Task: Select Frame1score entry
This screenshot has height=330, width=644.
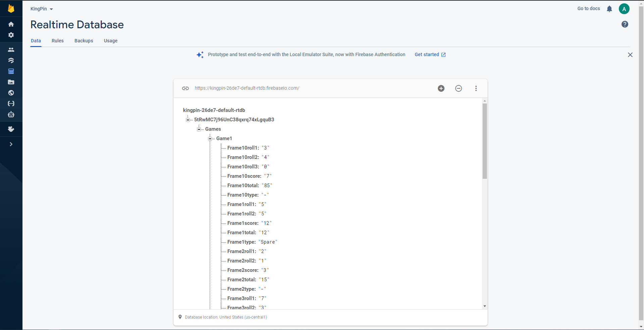Action: point(249,223)
